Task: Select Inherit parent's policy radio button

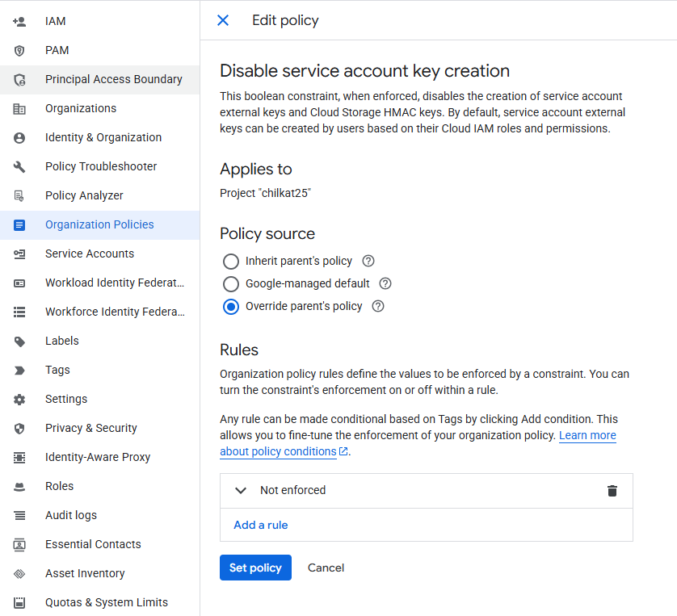Action: 230,262
